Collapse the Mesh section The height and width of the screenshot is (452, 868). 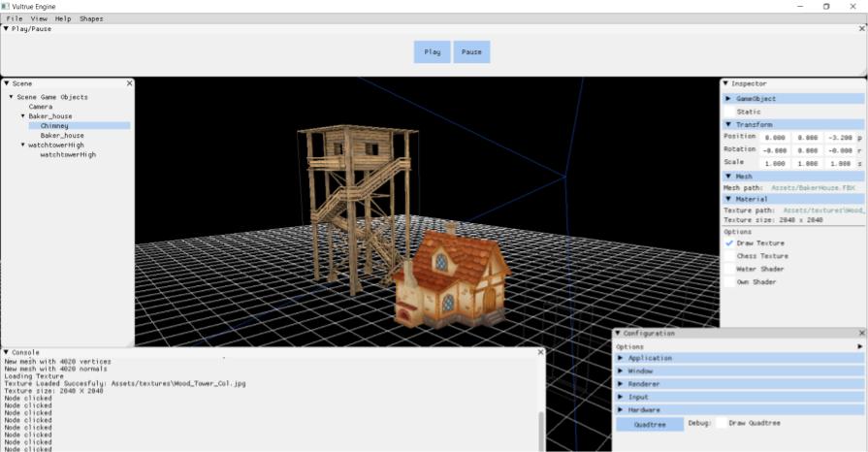pos(793,177)
